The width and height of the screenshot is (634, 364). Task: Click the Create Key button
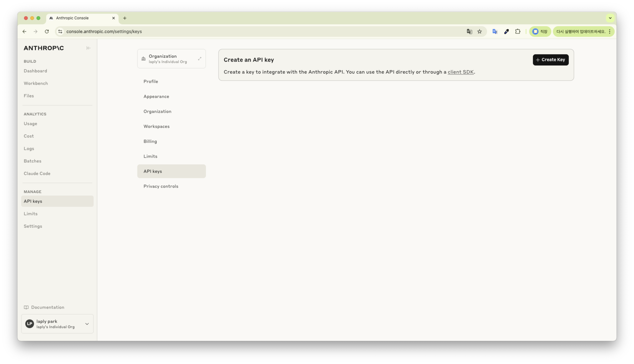[x=551, y=60]
